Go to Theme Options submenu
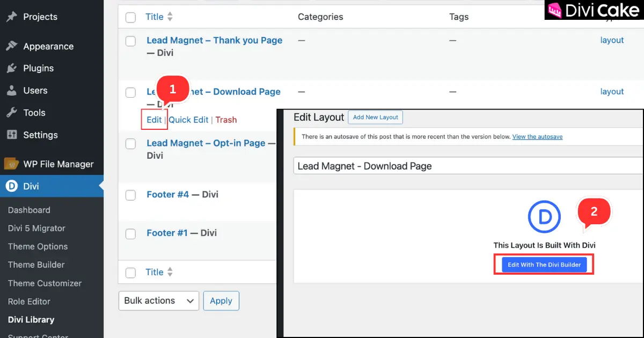Screen dimensions: 644x338 (38, 246)
